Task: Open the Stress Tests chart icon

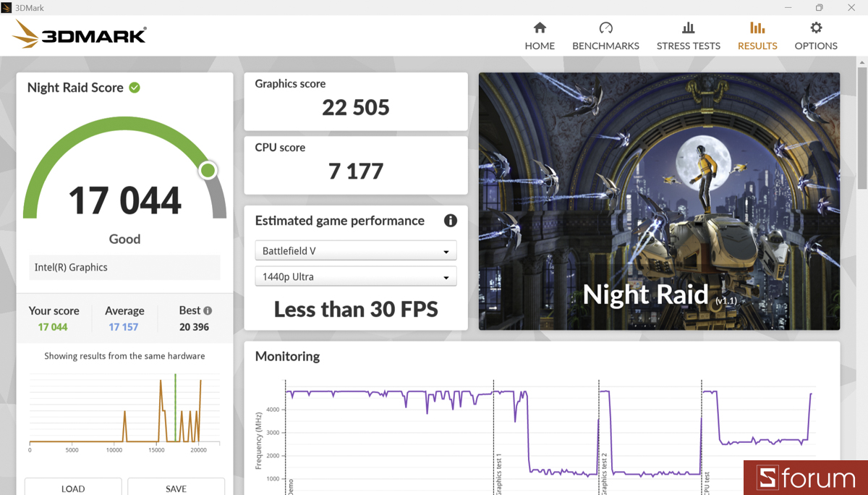Action: (688, 28)
